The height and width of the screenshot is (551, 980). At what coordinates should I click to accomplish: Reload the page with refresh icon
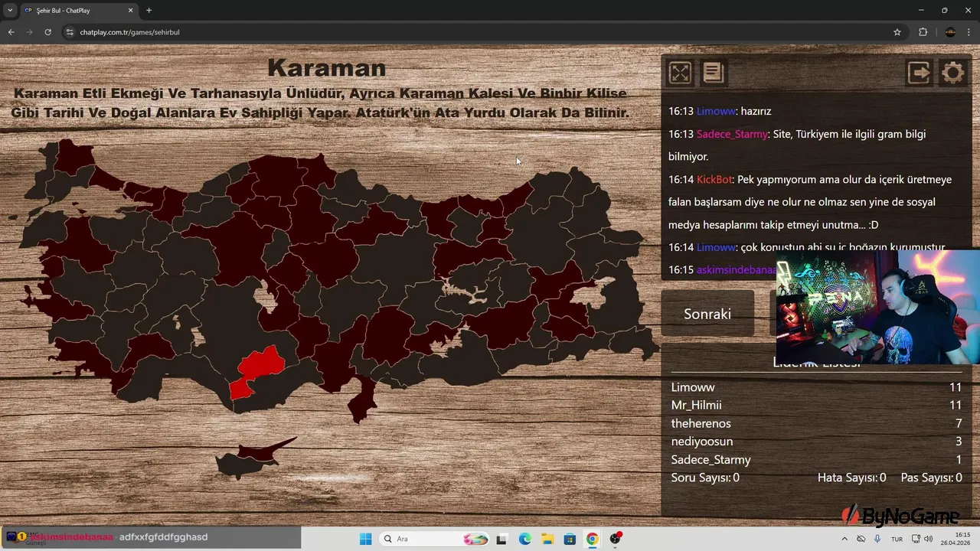click(x=47, y=32)
